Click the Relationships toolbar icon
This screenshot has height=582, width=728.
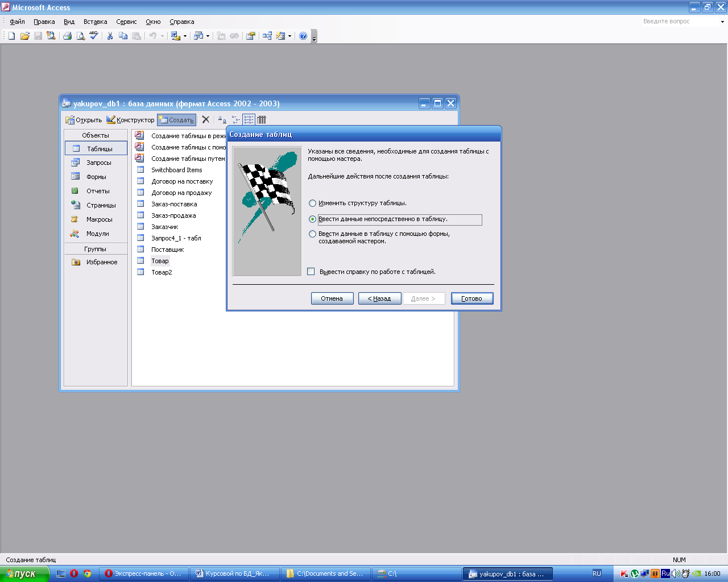(x=267, y=36)
